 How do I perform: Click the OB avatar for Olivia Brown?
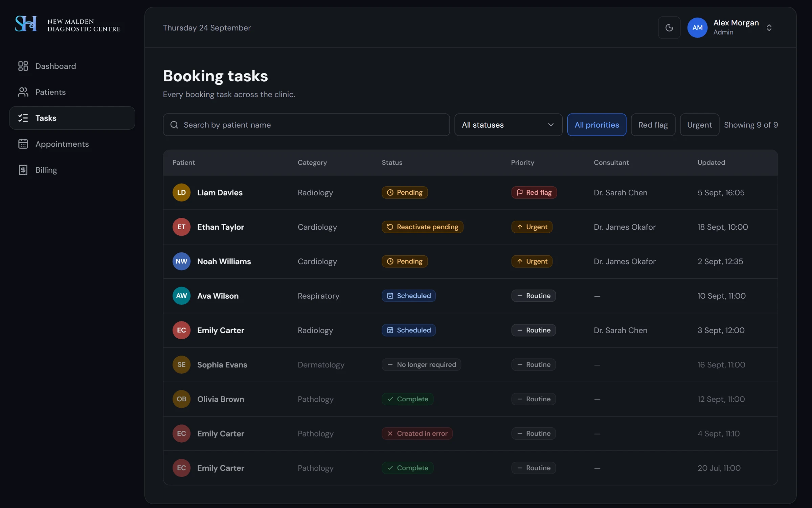tap(181, 399)
